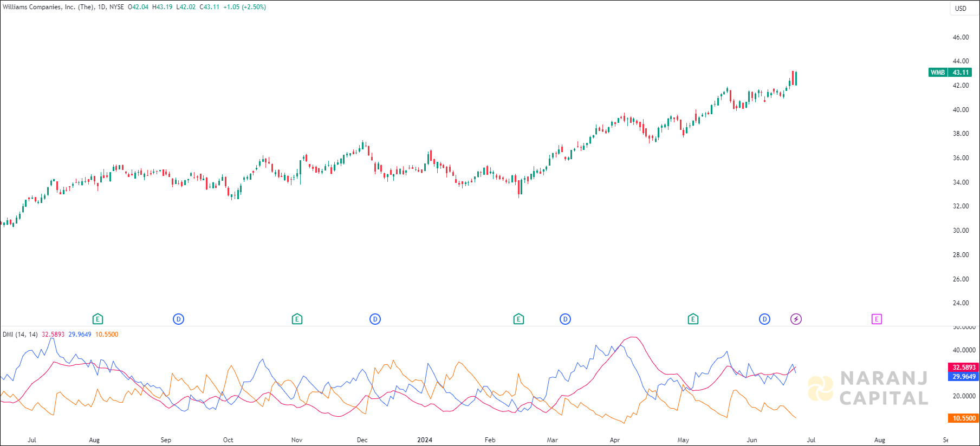The width and height of the screenshot is (980, 446).
Task: Click the red 32.5893 value in DMI legend
Action: [x=53, y=334]
